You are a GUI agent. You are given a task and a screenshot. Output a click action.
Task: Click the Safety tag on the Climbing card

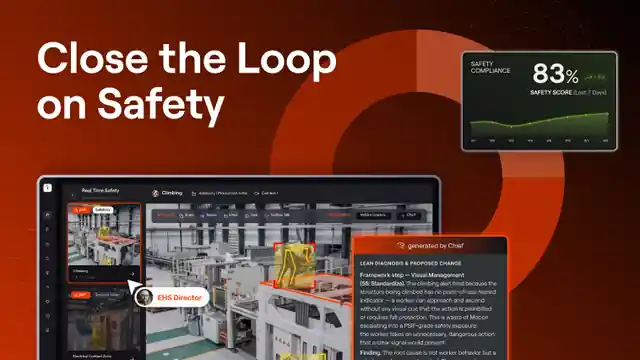tap(103, 210)
